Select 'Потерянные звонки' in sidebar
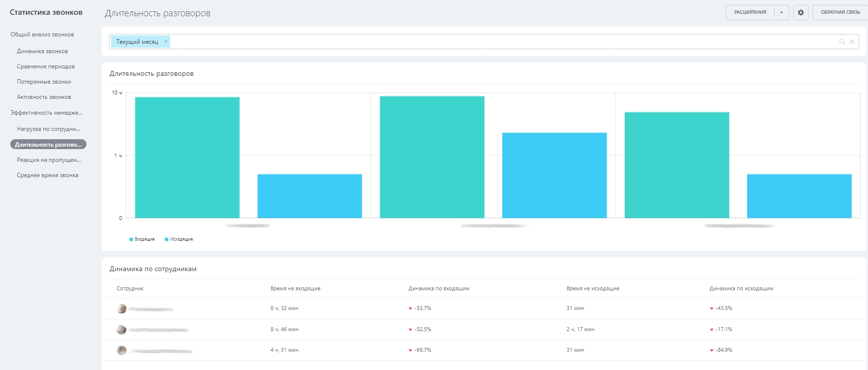Image resolution: width=868 pixels, height=370 pixels. tap(44, 82)
